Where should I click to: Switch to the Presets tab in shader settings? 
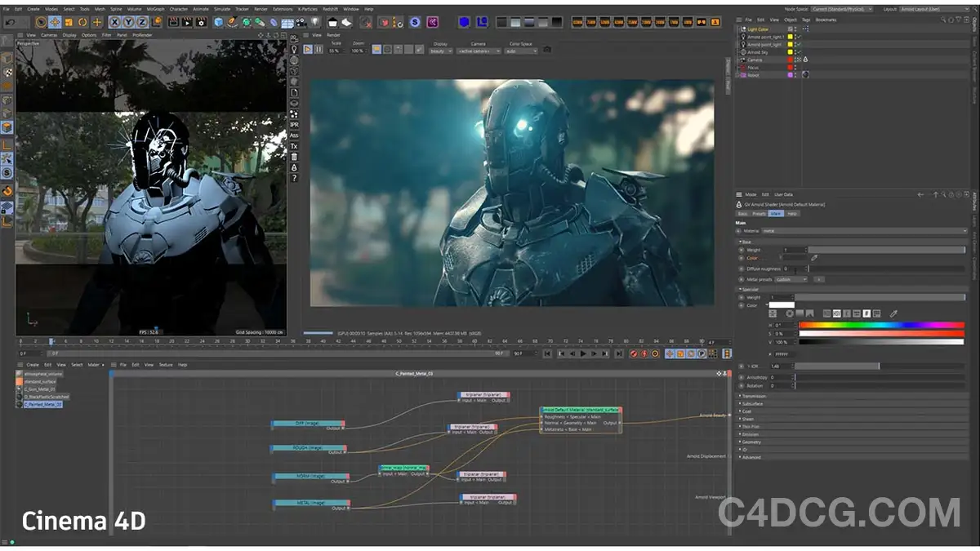coord(759,214)
